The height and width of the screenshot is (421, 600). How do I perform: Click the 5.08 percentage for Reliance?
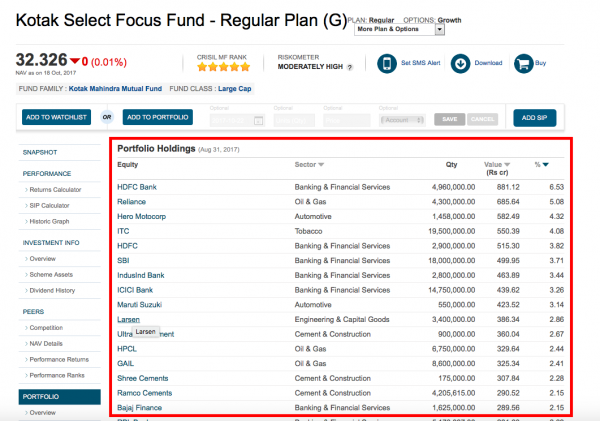tap(556, 202)
